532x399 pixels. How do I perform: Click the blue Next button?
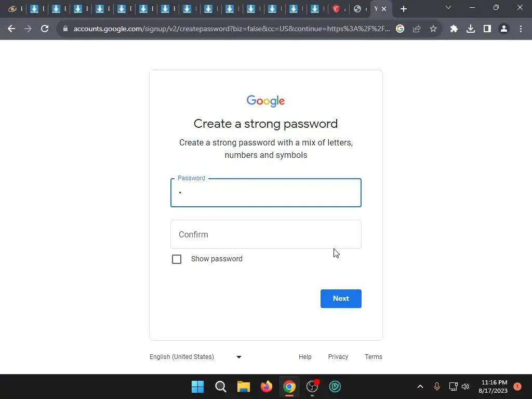341,299
